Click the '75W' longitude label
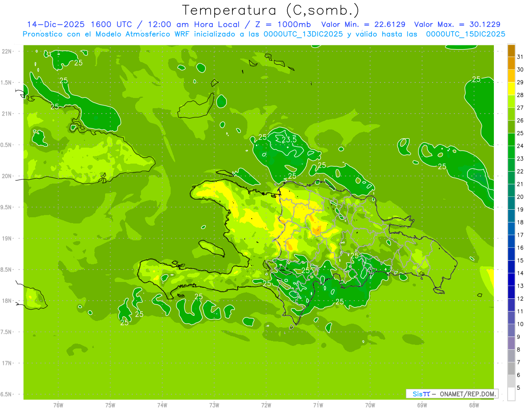Viewport: 532px width, 411px height. click(110, 405)
